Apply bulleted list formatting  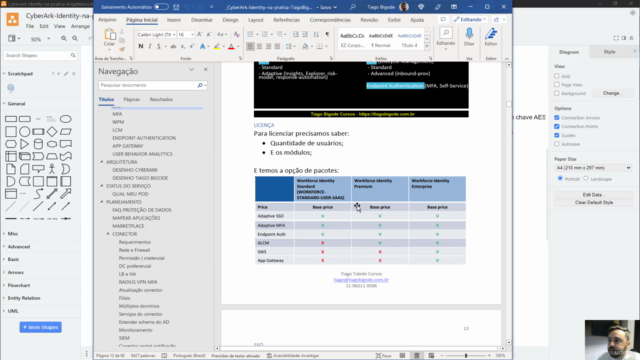(250, 35)
